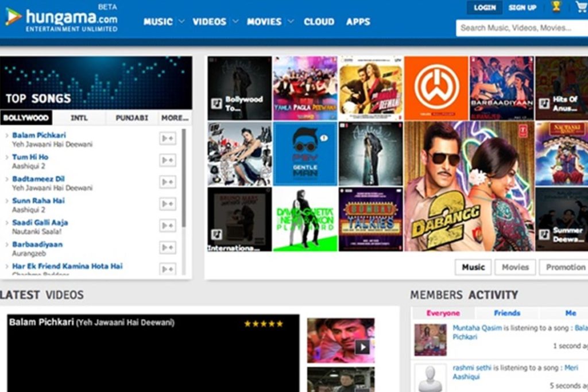
Task: Open the David Guetta Play Hard tile
Action: click(x=305, y=219)
